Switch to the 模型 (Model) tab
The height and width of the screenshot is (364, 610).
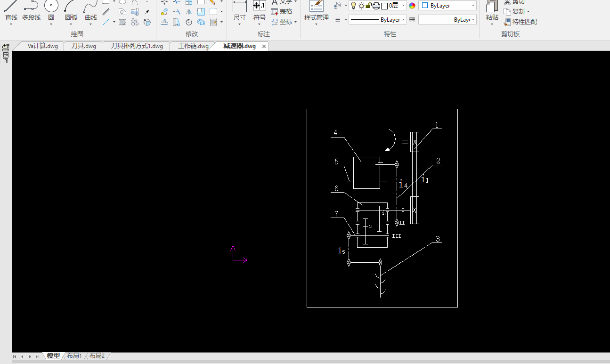(53, 356)
